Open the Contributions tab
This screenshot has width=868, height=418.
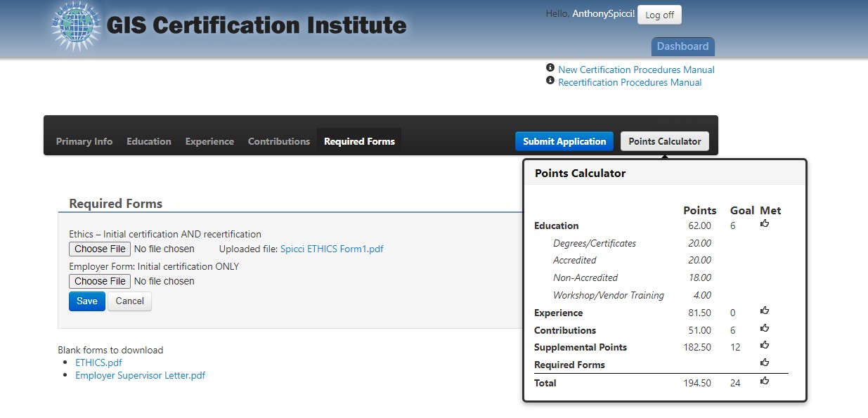click(x=279, y=141)
